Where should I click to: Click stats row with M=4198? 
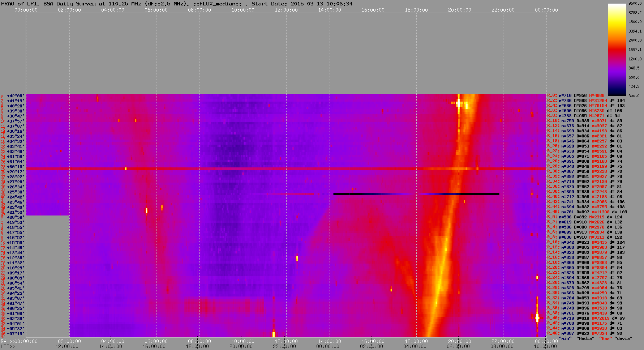click(585, 131)
